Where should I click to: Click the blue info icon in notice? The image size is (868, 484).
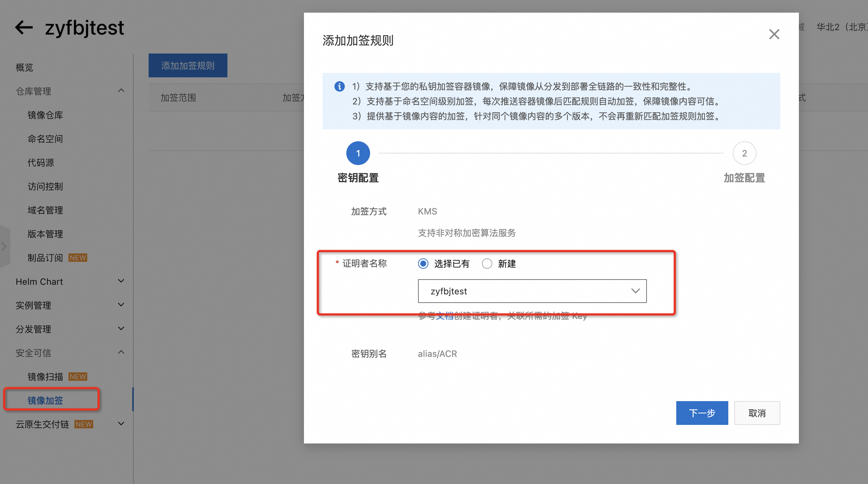point(339,86)
